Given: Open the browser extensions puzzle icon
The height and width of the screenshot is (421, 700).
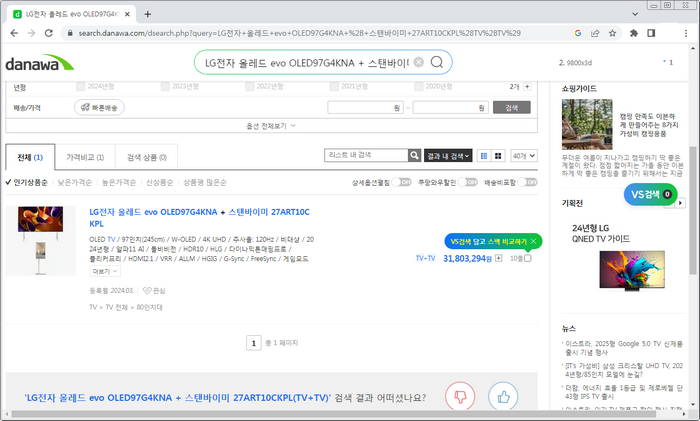Looking at the screenshot, I should click(634, 33).
